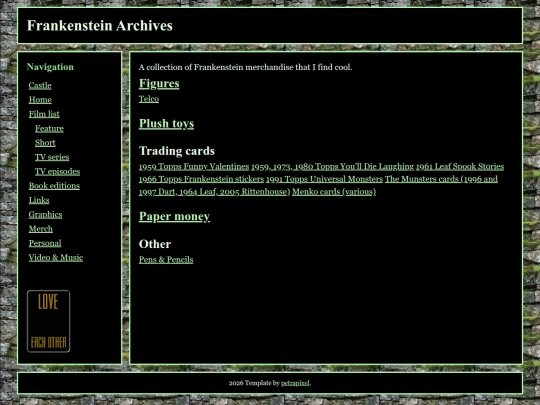Open the TV series sub-link
The image size is (540, 405).
pos(52,157)
